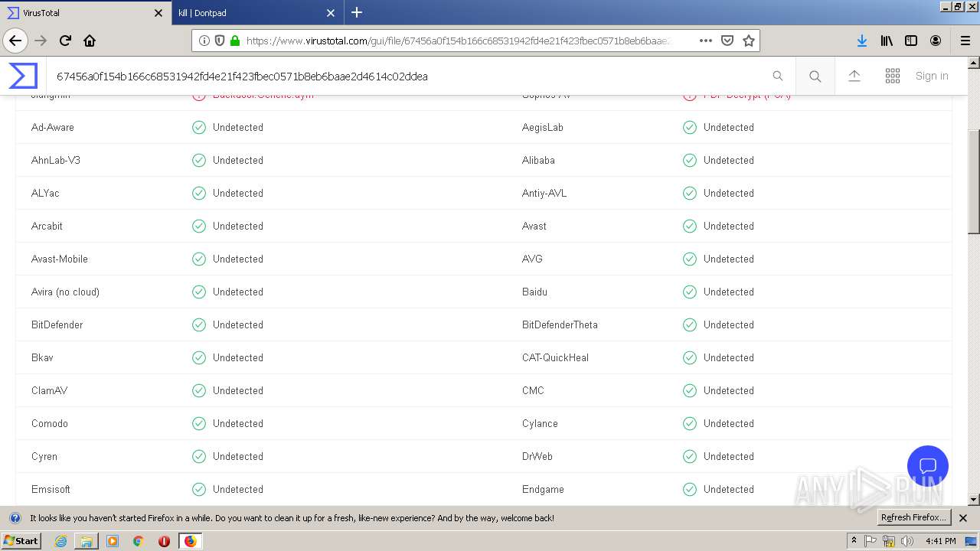Screen dimensions: 980x551
Task: Click Refresh Firefox button
Action: (913, 518)
